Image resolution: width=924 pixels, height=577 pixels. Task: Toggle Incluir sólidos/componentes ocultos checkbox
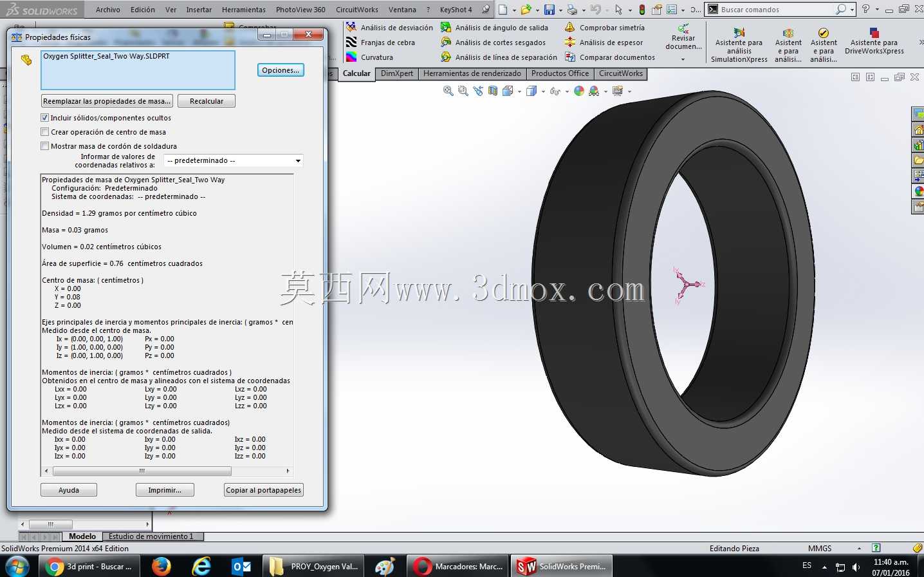pyautogui.click(x=45, y=118)
